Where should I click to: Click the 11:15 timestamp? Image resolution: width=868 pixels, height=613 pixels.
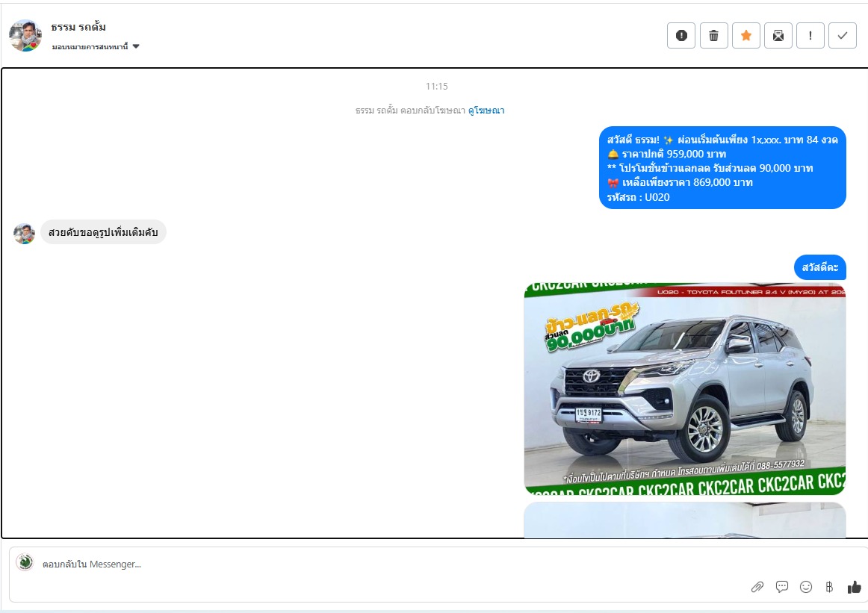click(436, 87)
